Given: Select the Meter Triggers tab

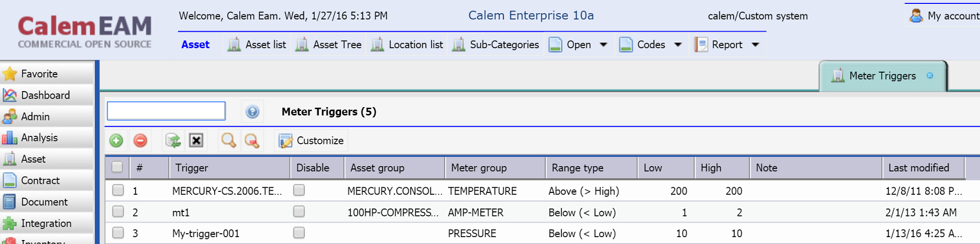Looking at the screenshot, I should click(882, 76).
